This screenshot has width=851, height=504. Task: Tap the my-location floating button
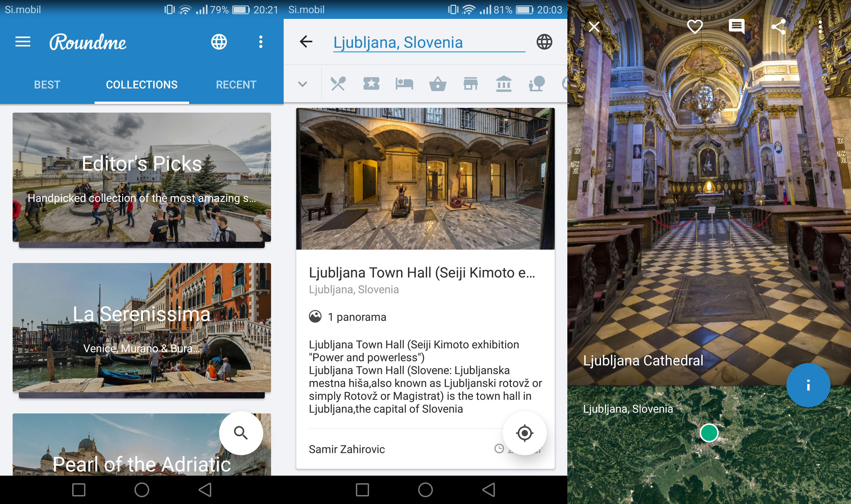coord(525,433)
